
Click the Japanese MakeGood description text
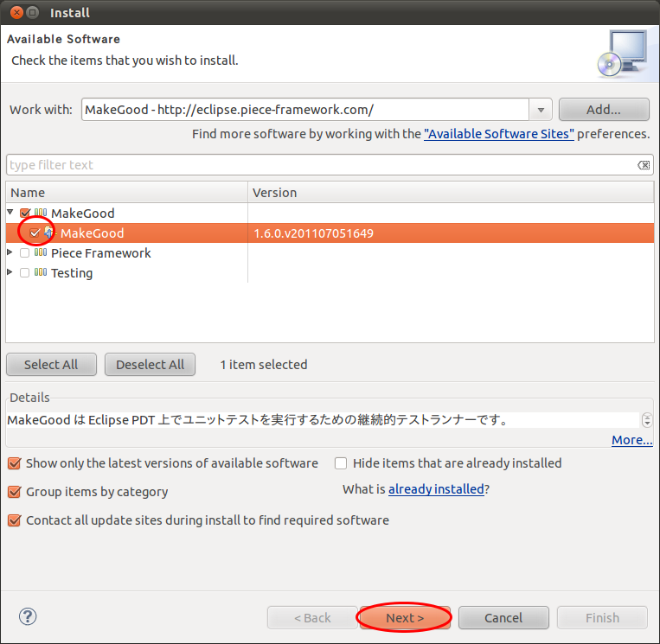pos(258,420)
